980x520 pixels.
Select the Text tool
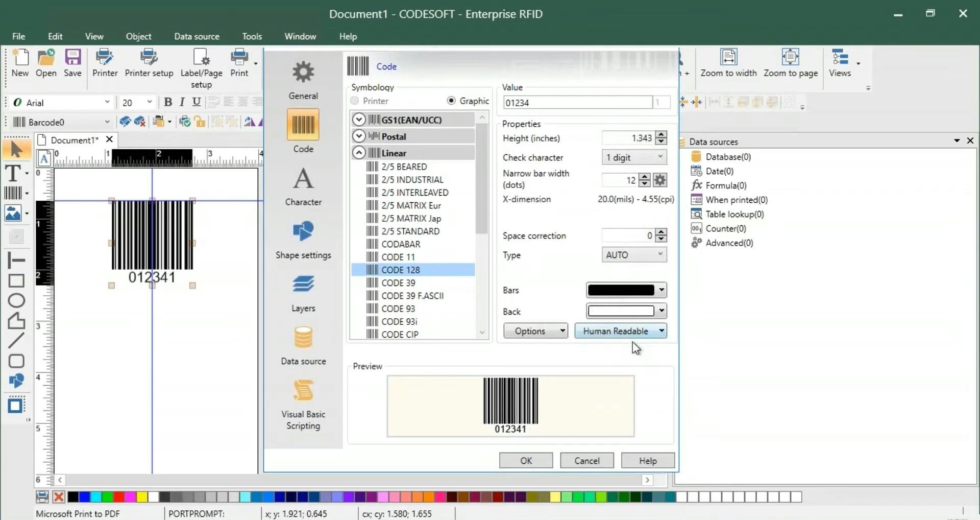pos(13,173)
